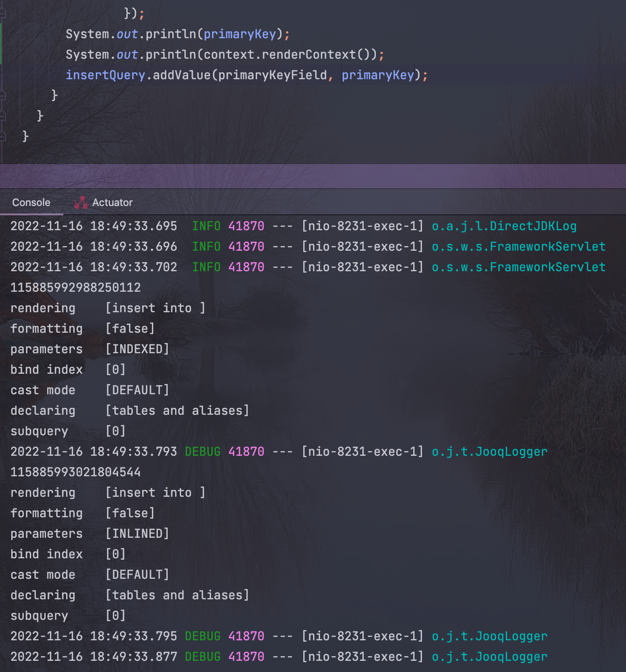626x672 pixels.
Task: Open the DirectJDKLog logger reference
Action: tap(504, 226)
